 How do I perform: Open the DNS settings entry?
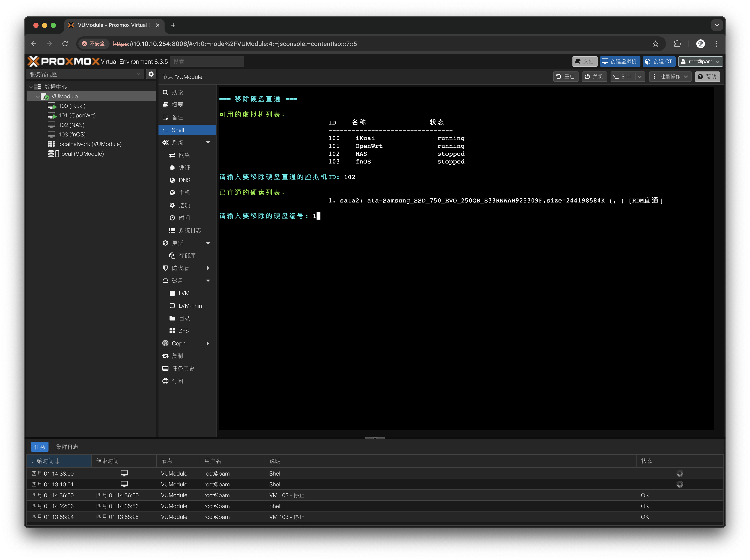(x=184, y=180)
